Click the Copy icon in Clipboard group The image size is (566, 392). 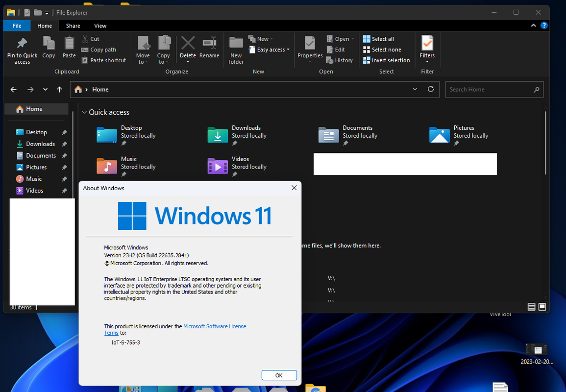point(49,43)
